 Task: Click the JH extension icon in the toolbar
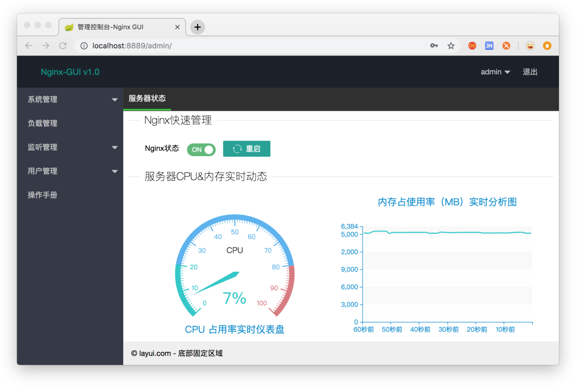click(x=489, y=46)
